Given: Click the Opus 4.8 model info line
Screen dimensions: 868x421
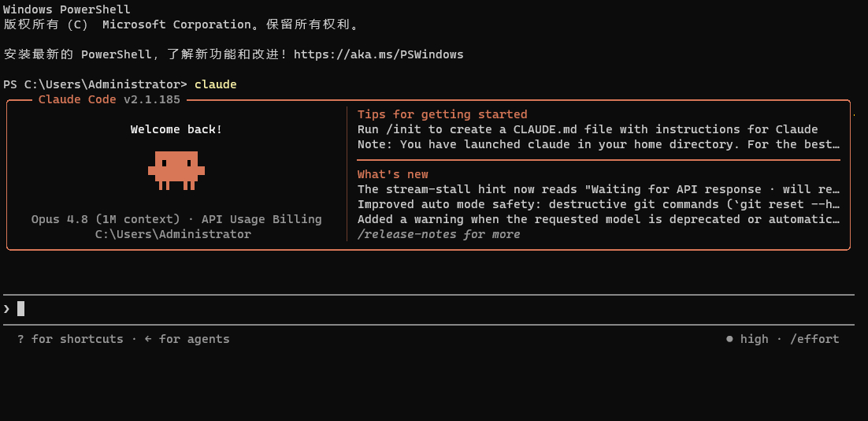Looking at the screenshot, I should (x=176, y=219).
